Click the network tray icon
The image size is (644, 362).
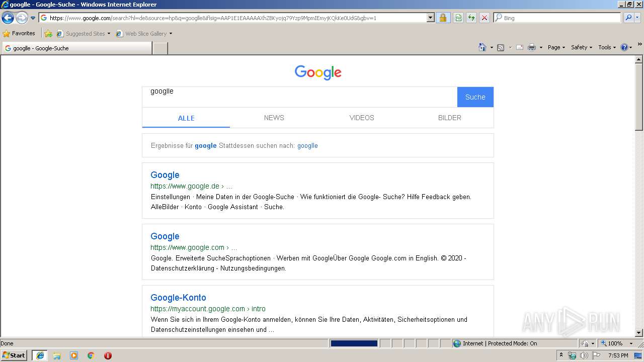point(572,355)
